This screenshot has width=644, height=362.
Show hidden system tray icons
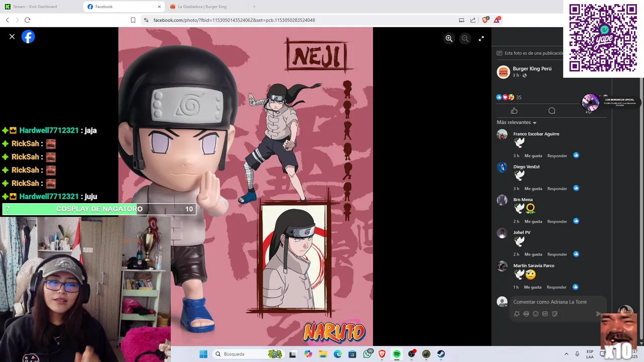pyautogui.click(x=566, y=354)
